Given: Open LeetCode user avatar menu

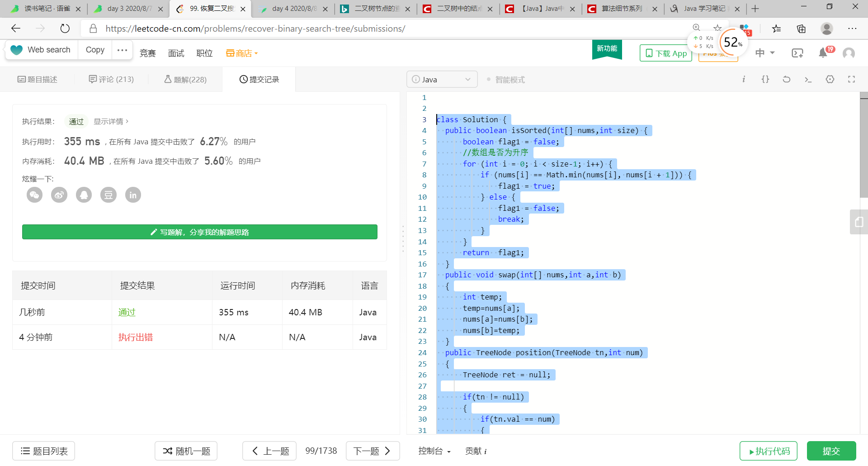Looking at the screenshot, I should click(x=849, y=53).
